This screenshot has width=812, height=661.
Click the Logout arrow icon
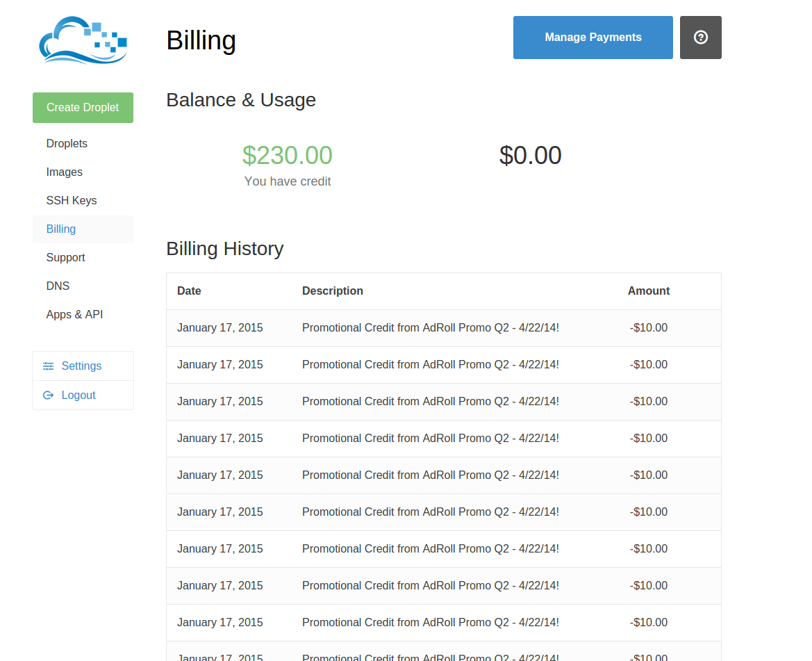click(x=48, y=395)
